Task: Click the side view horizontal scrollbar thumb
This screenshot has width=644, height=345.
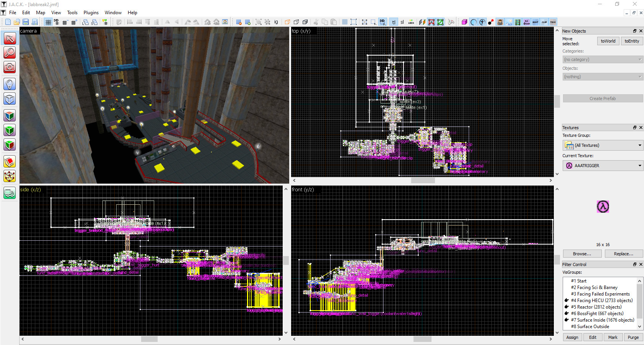Action: (x=149, y=339)
